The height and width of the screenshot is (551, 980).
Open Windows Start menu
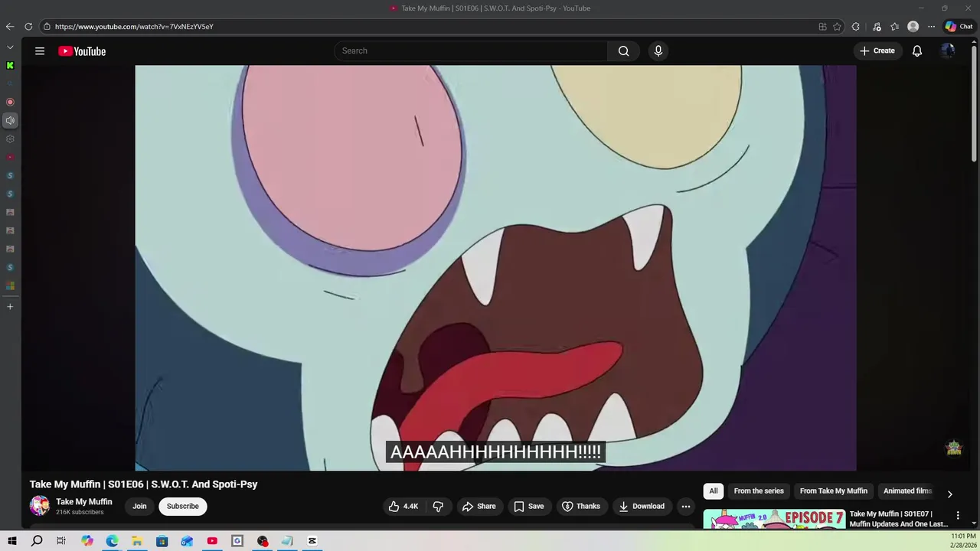(x=12, y=541)
